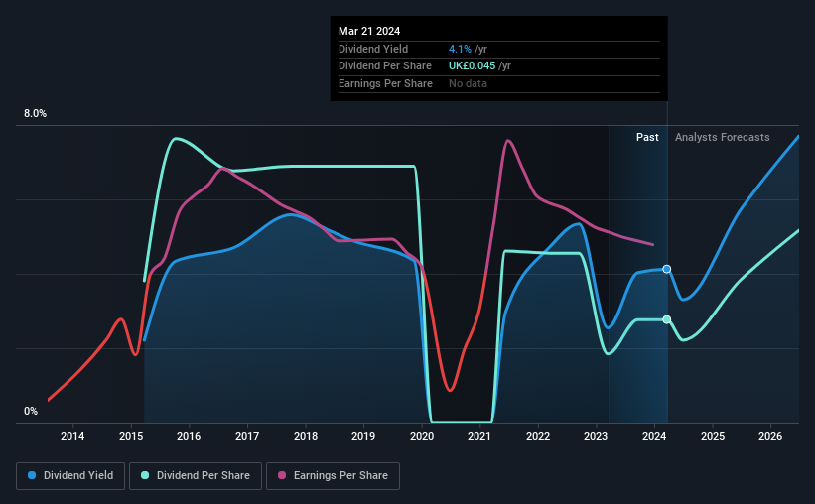Click the 2025 x-axis label
Image resolution: width=815 pixels, height=504 pixels.
coord(712,436)
